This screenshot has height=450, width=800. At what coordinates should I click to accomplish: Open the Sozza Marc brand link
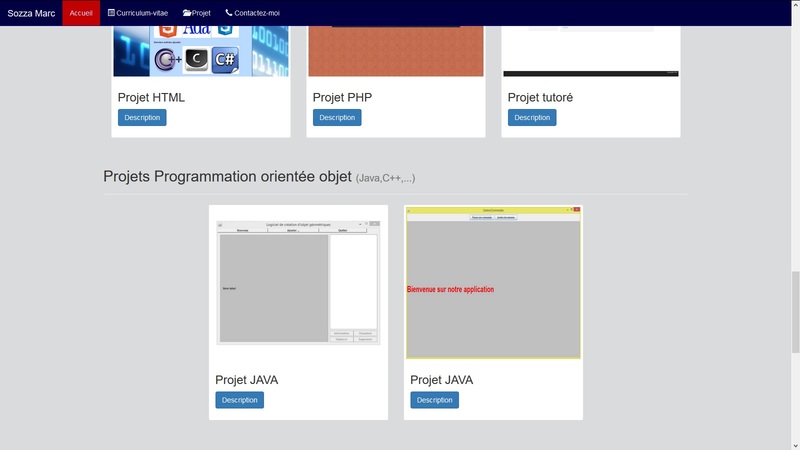(30, 13)
